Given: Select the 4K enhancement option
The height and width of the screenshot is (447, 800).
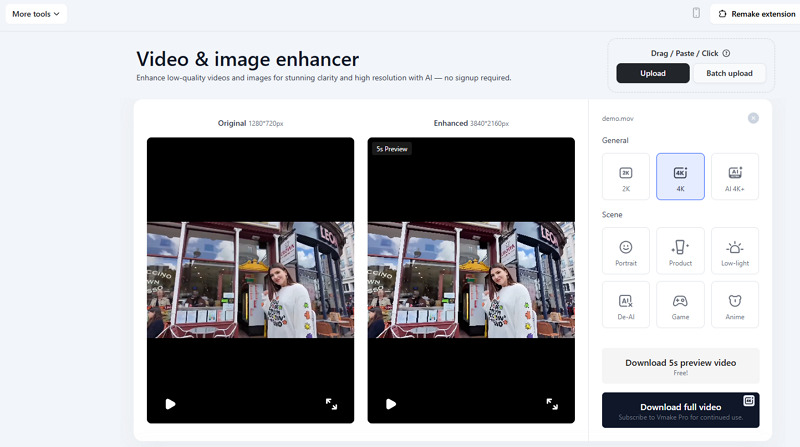Looking at the screenshot, I should 680,177.
